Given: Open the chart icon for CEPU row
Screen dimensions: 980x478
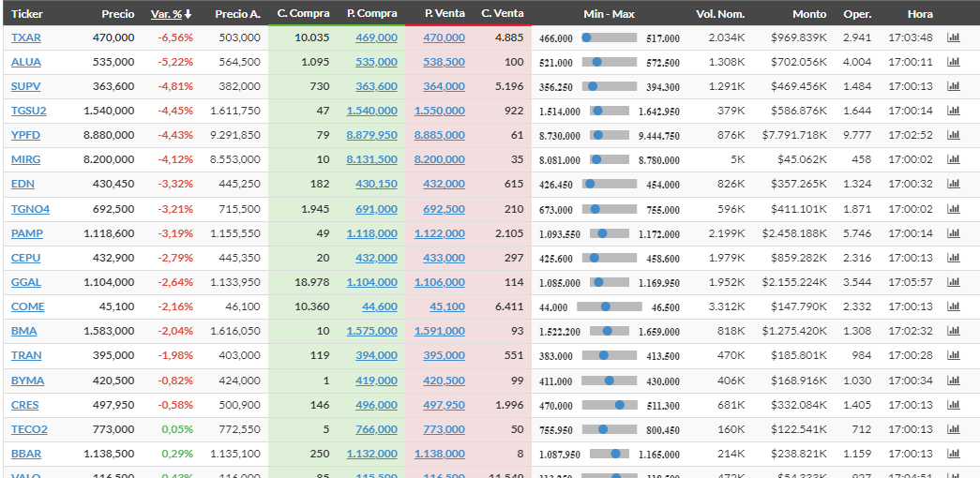Looking at the screenshot, I should 953,258.
